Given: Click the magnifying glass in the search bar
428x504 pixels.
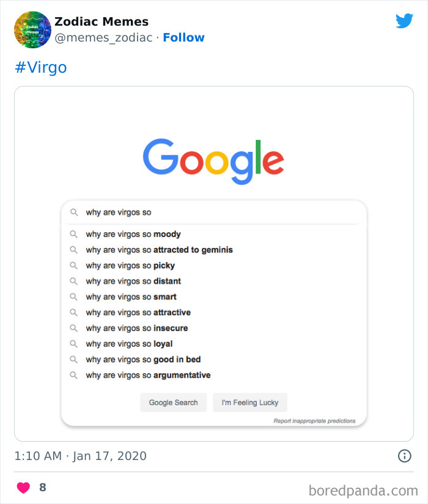Looking at the screenshot, I should (x=74, y=212).
